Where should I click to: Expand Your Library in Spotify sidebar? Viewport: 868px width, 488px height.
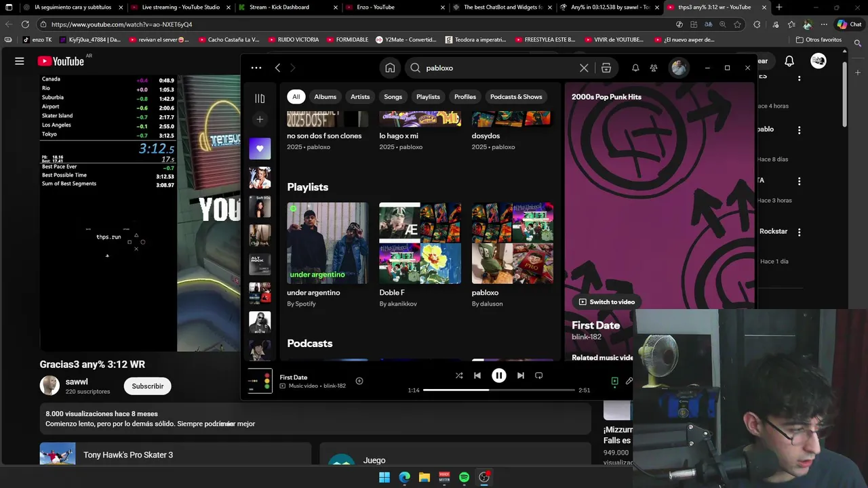[x=260, y=98]
